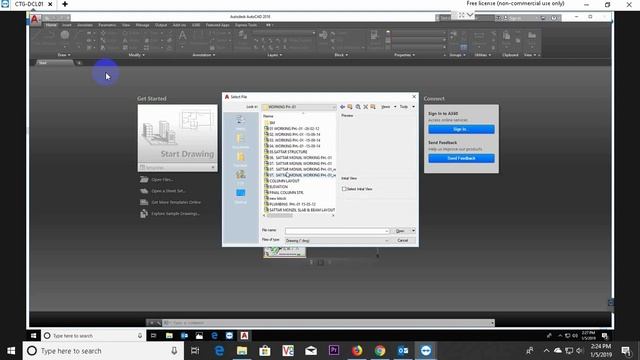
Task: Select '06. SATTAR MONJIL WORKING PH-01' file
Action: click(x=298, y=158)
